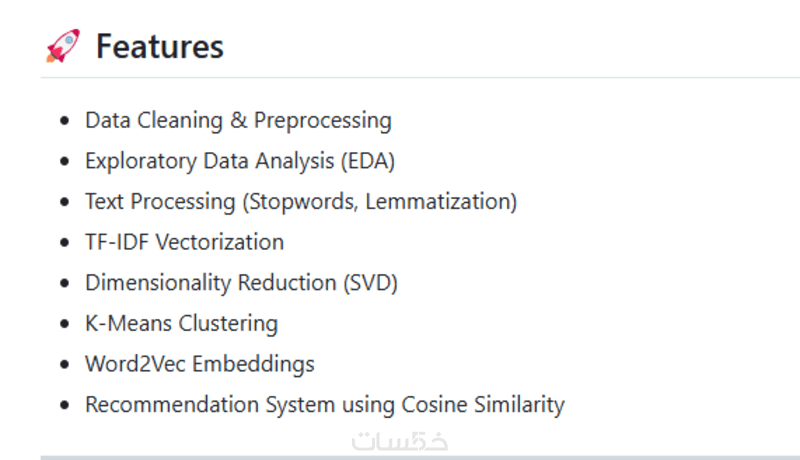
Task: Click the (SVD) abbreviation text
Action: click(370, 283)
